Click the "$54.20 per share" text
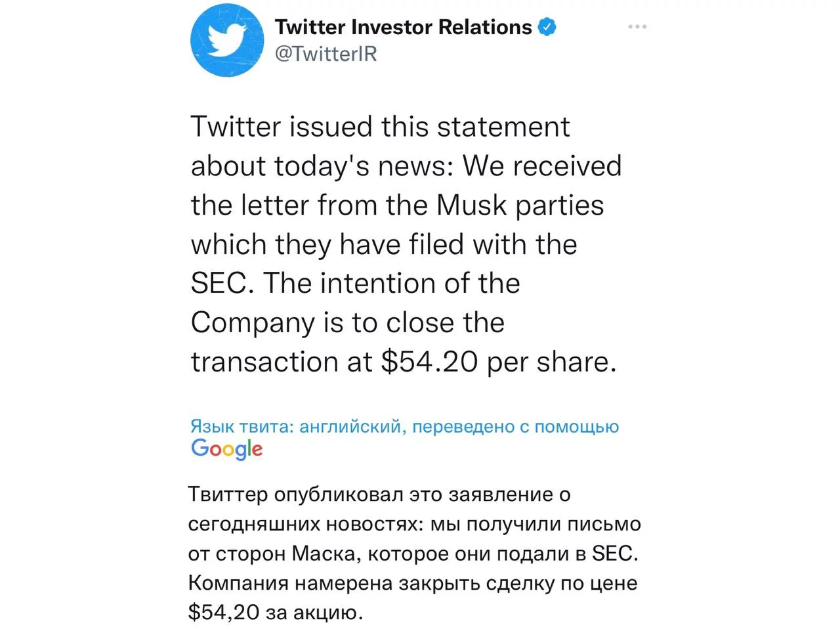The height and width of the screenshot is (629, 840). pyautogui.click(x=498, y=362)
